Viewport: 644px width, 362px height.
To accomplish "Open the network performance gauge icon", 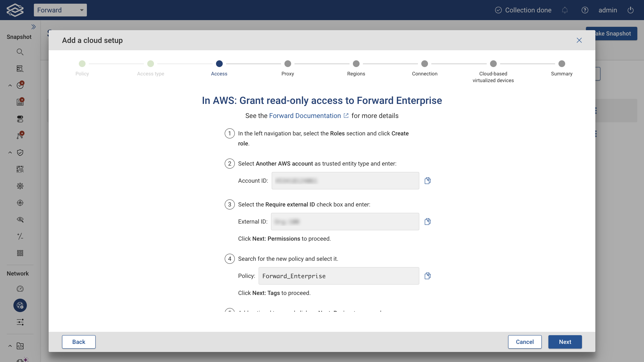I will 20,289.
